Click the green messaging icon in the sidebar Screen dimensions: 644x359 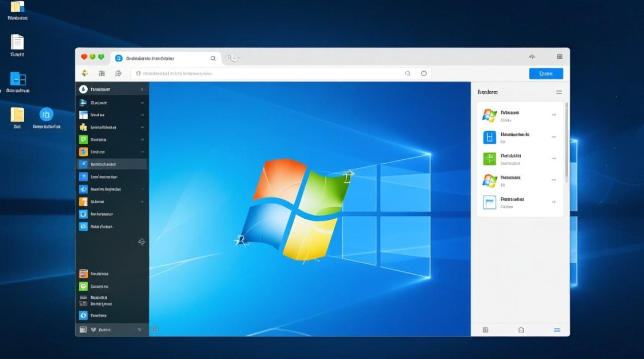click(x=83, y=139)
